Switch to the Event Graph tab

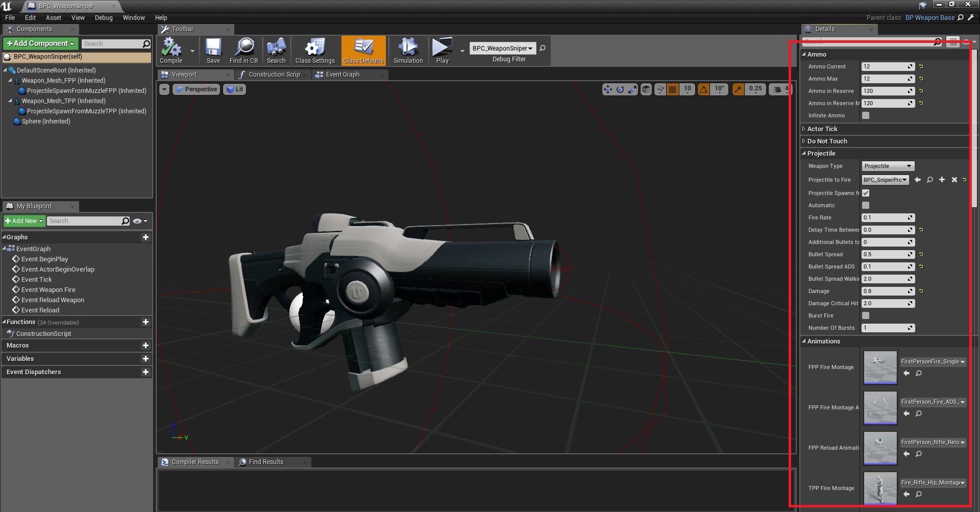tap(342, 75)
